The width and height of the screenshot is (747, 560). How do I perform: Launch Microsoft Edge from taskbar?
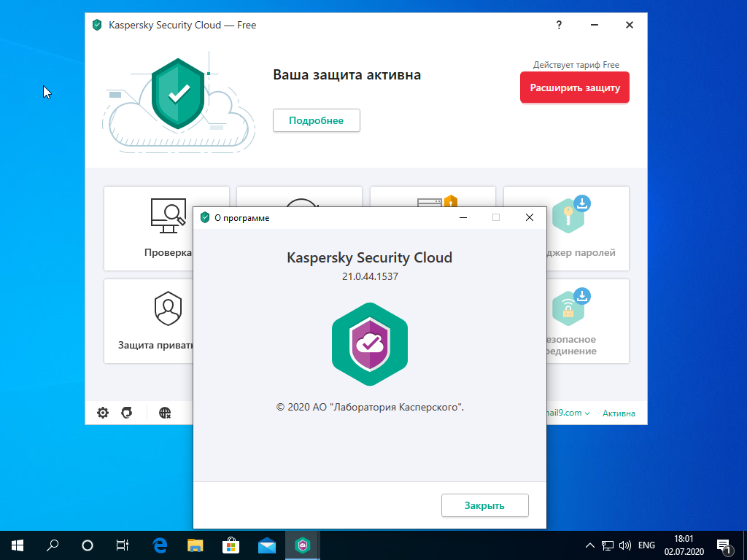160,545
